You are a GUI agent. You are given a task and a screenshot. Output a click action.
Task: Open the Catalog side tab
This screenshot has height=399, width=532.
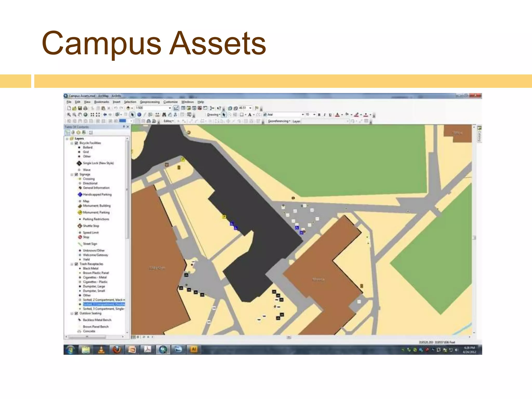click(x=479, y=134)
